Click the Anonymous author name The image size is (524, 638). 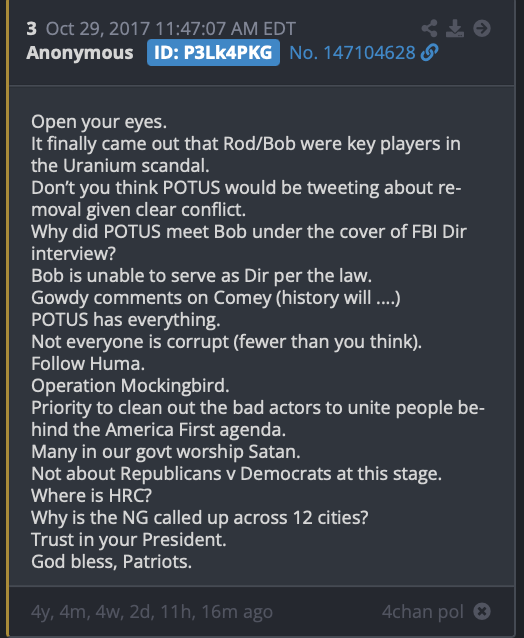pyautogui.click(x=80, y=53)
